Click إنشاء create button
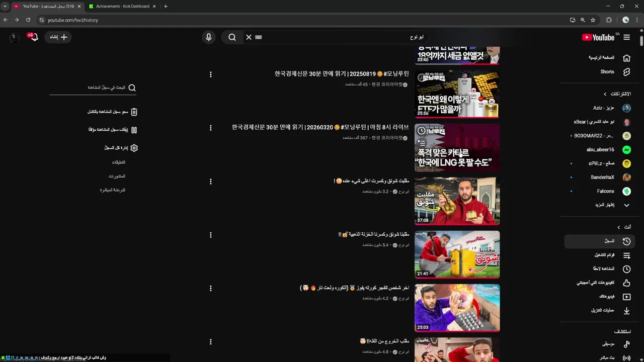644x362 pixels. 58,37
